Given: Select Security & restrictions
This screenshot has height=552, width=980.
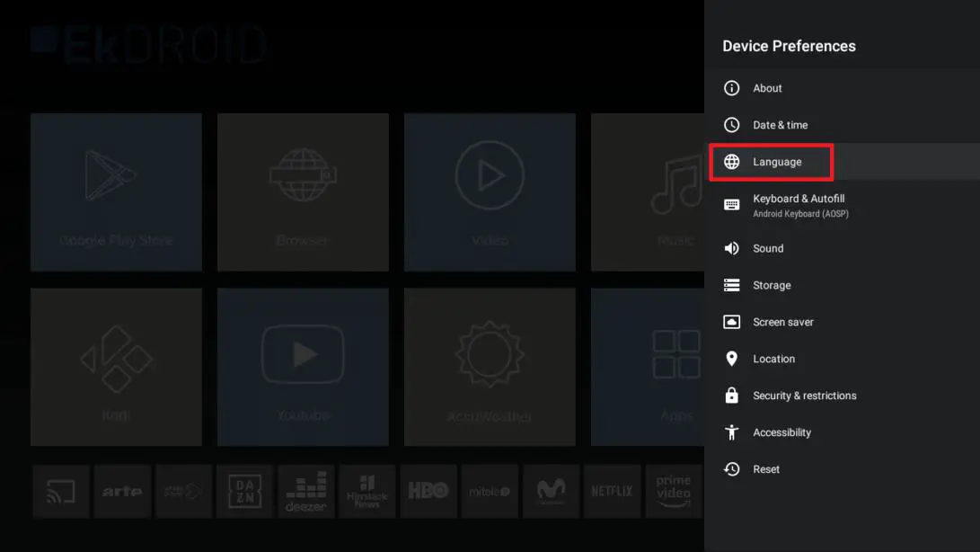Looking at the screenshot, I should [804, 396].
